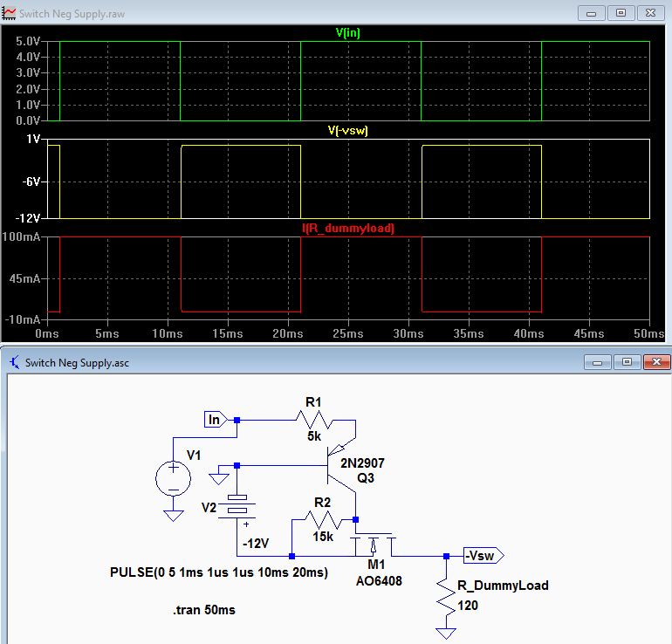Maximize the Switch Neg Supply.raw waveform window
The image size is (672, 644).
pos(621,13)
